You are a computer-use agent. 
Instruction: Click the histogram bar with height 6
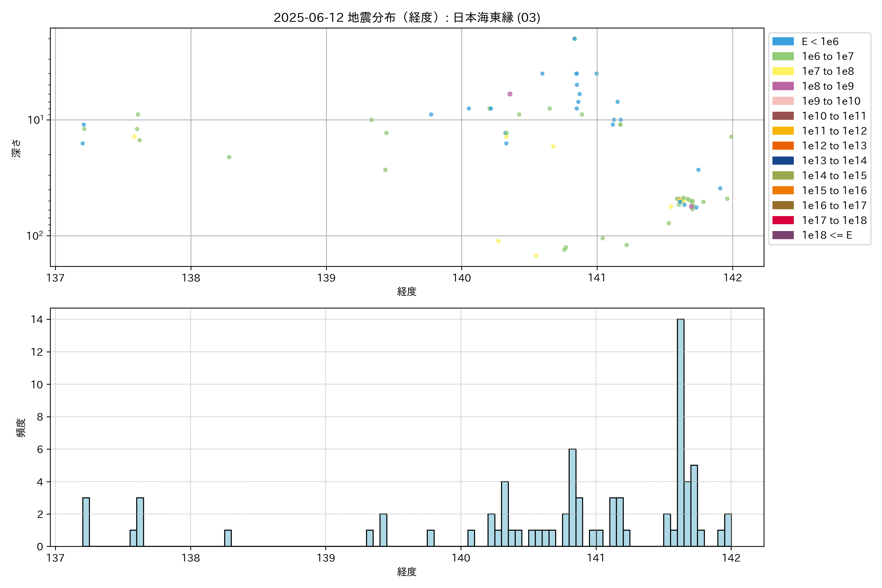[x=572, y=497]
